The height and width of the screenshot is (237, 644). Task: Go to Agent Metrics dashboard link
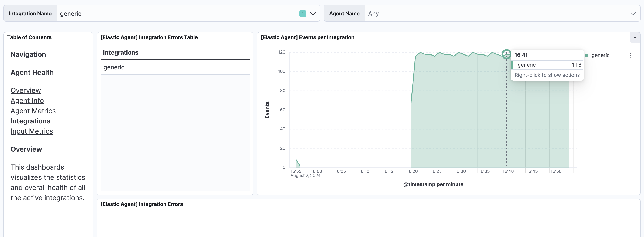(x=33, y=111)
